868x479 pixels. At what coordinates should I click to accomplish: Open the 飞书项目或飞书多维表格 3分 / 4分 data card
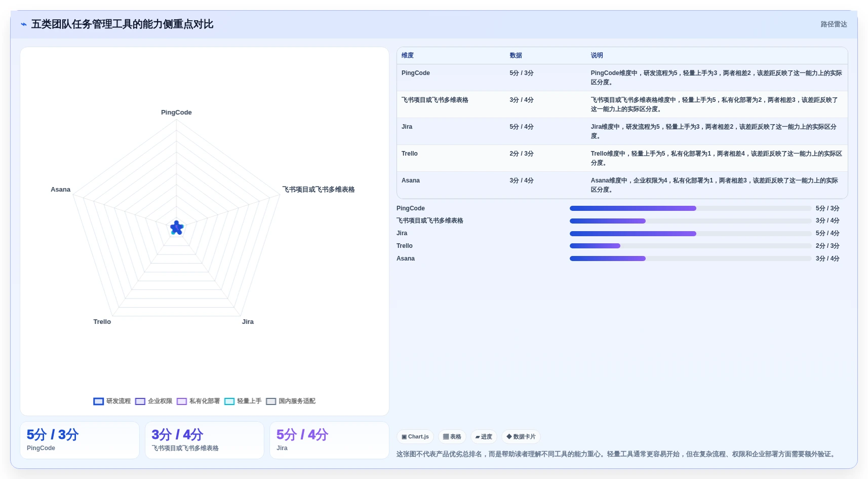coord(205,440)
